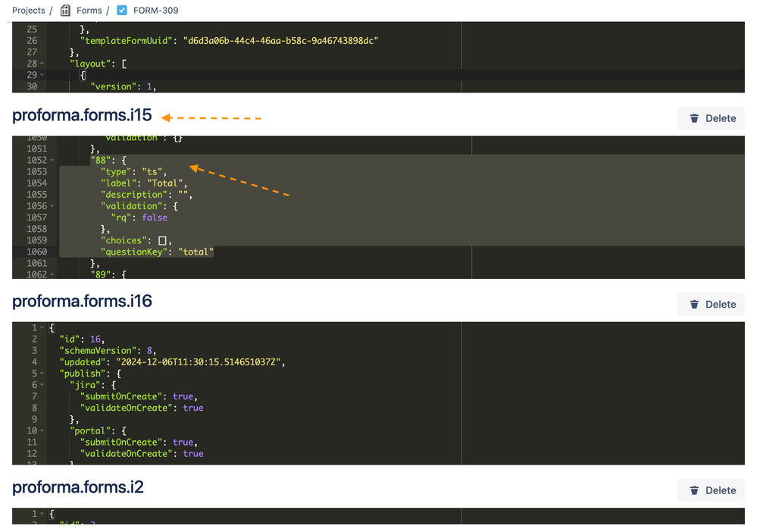Image resolution: width=757 pixels, height=532 pixels.
Task: Click the "questionKey": "total" line
Action: point(157,252)
